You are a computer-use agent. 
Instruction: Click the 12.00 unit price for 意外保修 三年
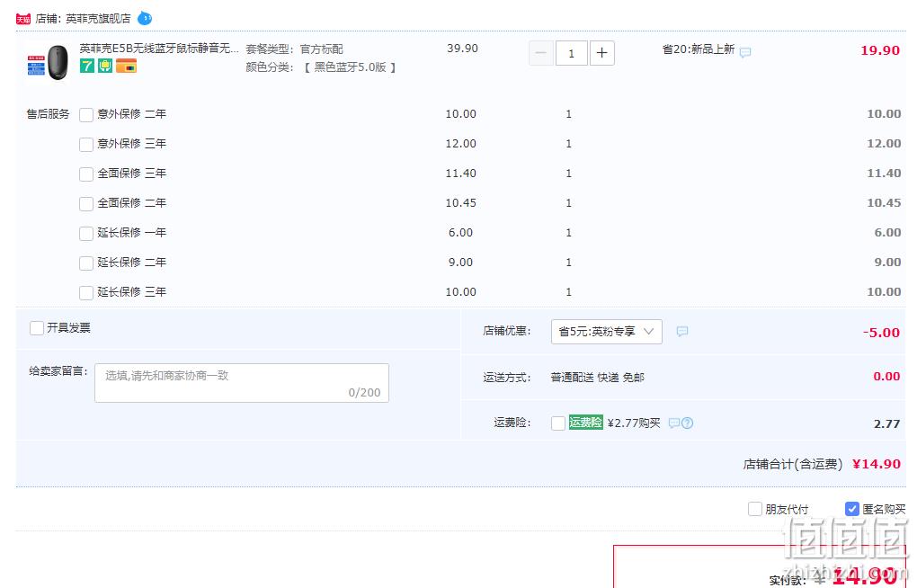[x=461, y=144]
